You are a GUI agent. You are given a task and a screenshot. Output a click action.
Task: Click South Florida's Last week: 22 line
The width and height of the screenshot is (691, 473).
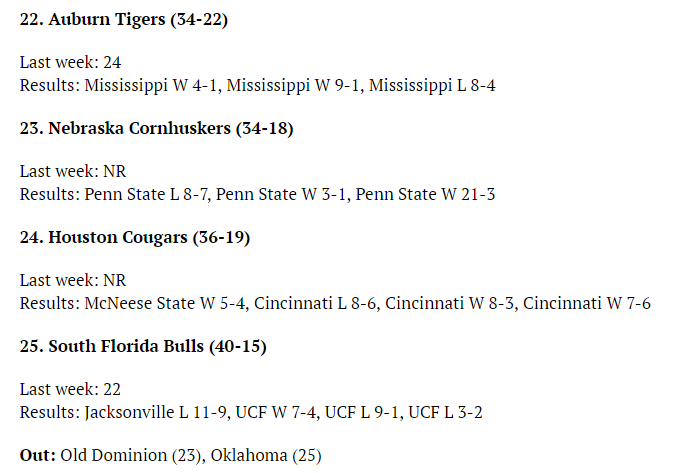tap(70, 389)
